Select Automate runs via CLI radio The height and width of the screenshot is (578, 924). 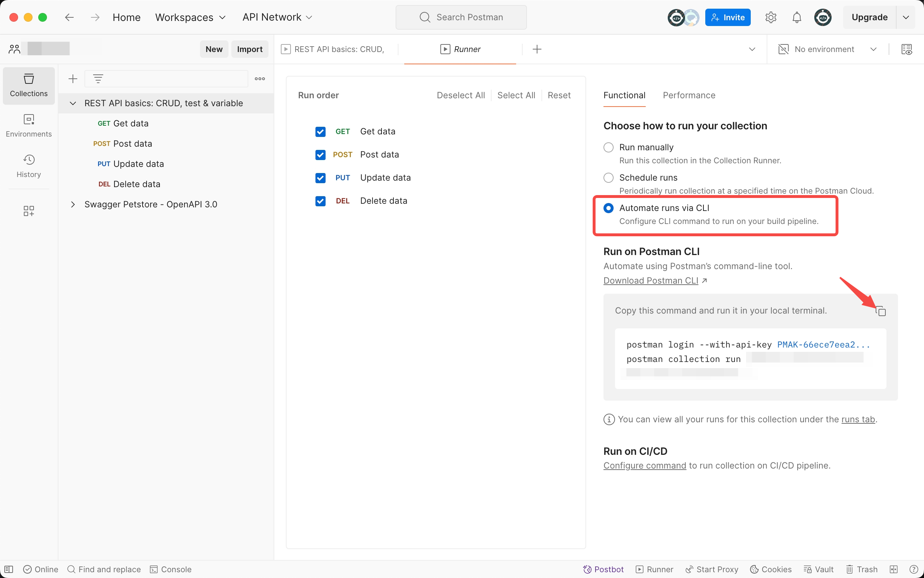608,208
